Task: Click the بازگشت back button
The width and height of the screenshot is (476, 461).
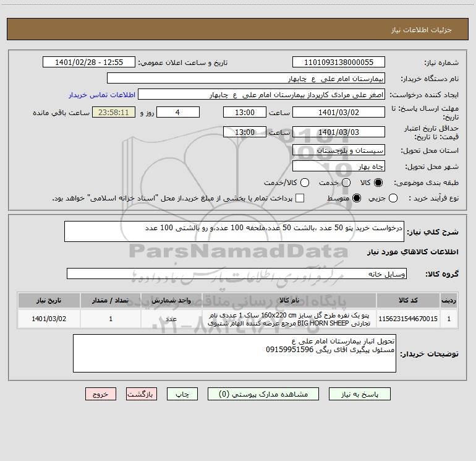Action: coord(142,394)
